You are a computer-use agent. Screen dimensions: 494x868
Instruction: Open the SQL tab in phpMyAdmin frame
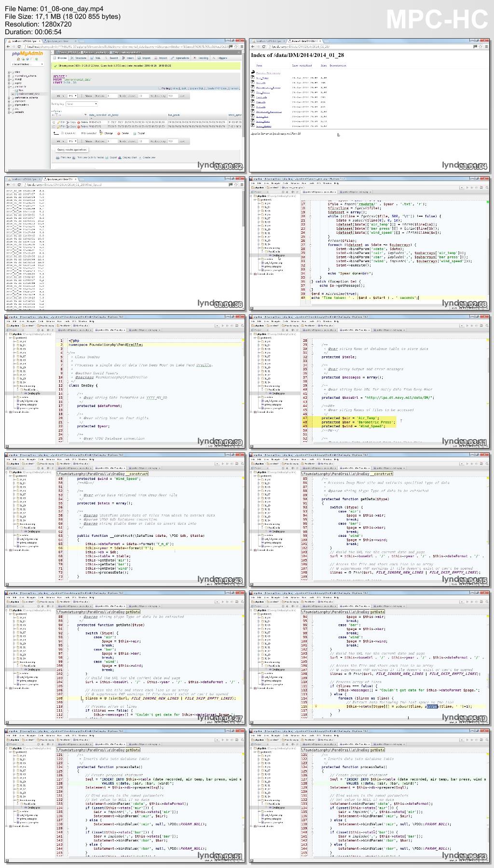click(x=95, y=58)
